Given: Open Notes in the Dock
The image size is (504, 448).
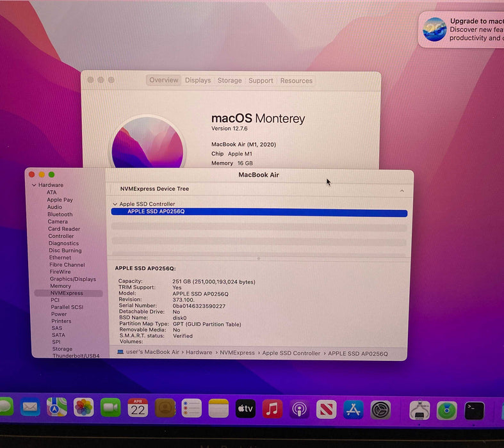Looking at the screenshot, I should point(218,408).
